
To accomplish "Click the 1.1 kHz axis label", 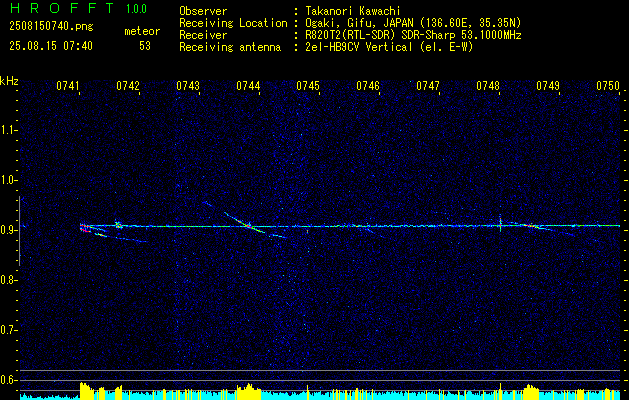I will 8,130.
